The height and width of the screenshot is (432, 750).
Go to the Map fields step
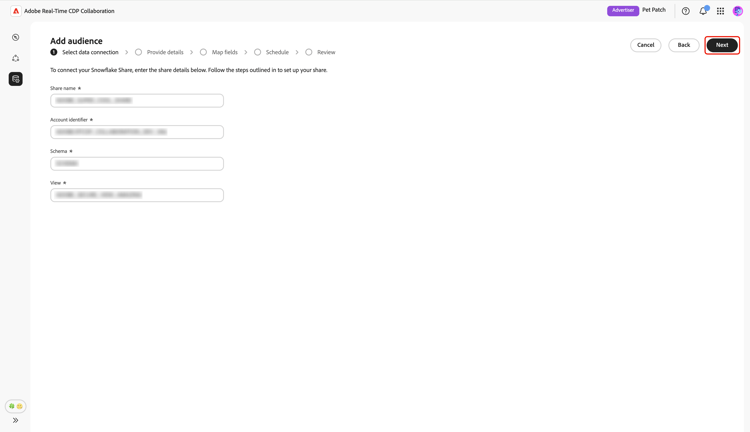click(219, 52)
